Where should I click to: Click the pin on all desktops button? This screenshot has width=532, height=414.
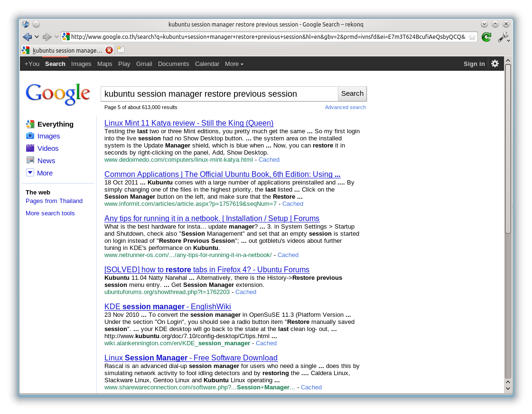[x=36, y=24]
